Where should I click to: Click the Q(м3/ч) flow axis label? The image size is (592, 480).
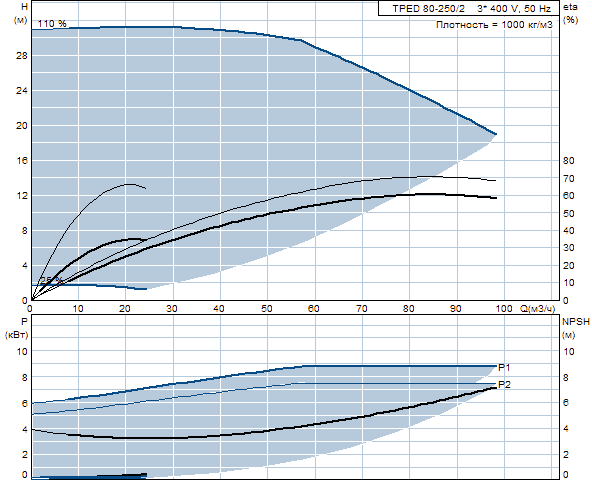point(538,309)
